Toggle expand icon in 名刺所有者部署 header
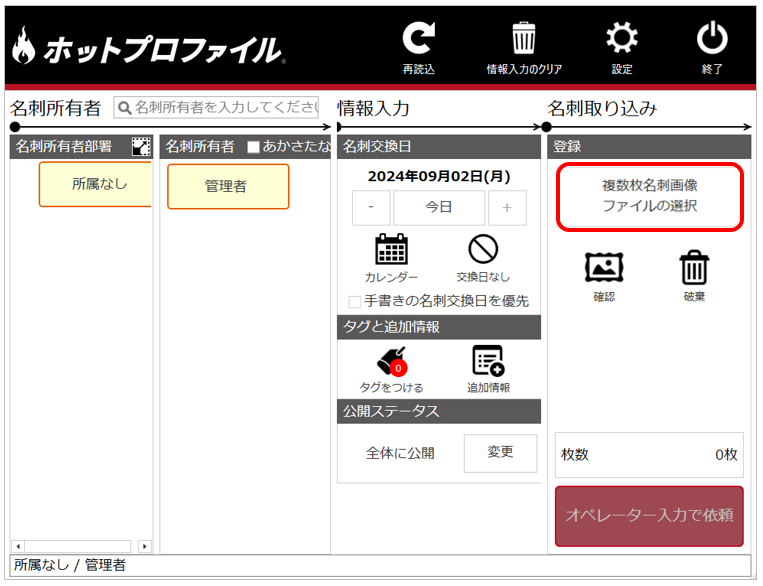This screenshot has height=586, width=763. pyautogui.click(x=141, y=146)
